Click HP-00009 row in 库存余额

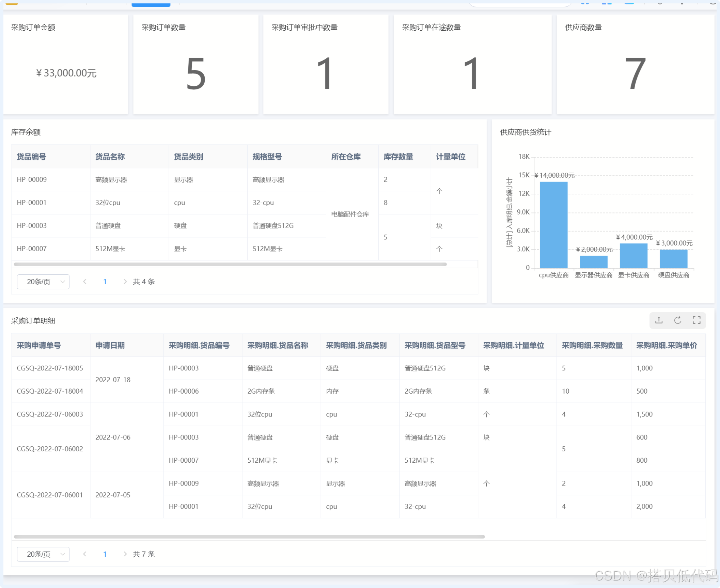[32, 179]
